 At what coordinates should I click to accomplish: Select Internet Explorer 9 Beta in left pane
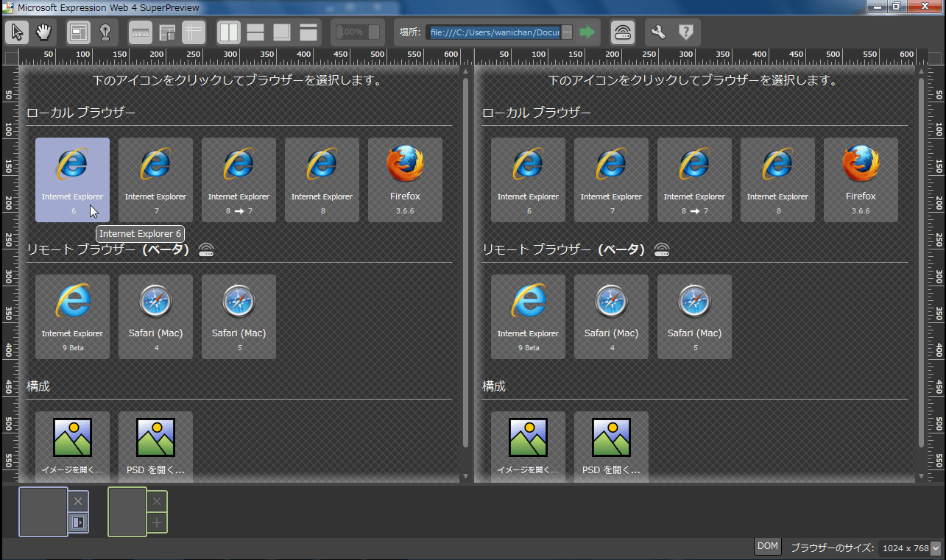pos(72,316)
